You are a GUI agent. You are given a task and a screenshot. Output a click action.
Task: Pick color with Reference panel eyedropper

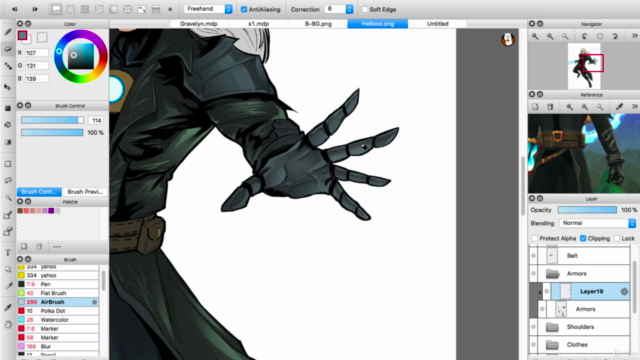[619, 107]
